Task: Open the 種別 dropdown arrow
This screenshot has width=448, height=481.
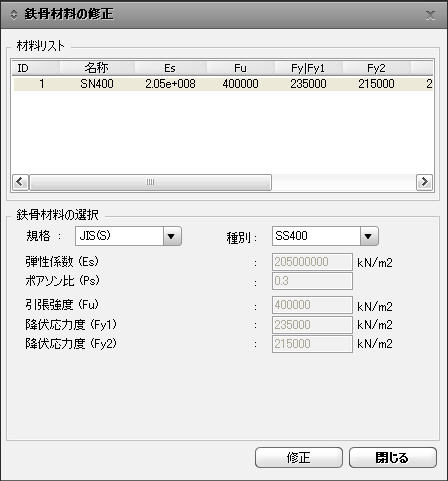Action: pos(369,236)
